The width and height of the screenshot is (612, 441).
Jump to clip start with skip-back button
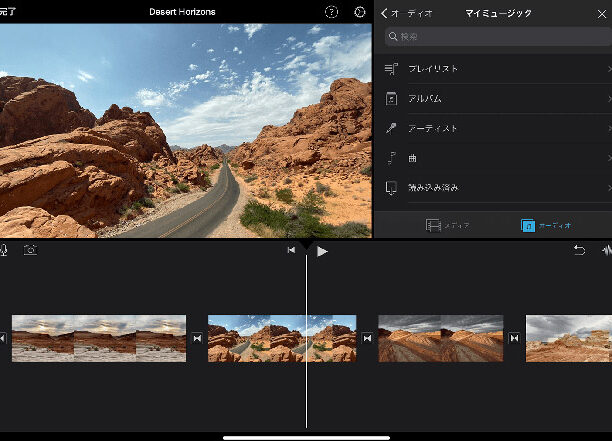(291, 250)
